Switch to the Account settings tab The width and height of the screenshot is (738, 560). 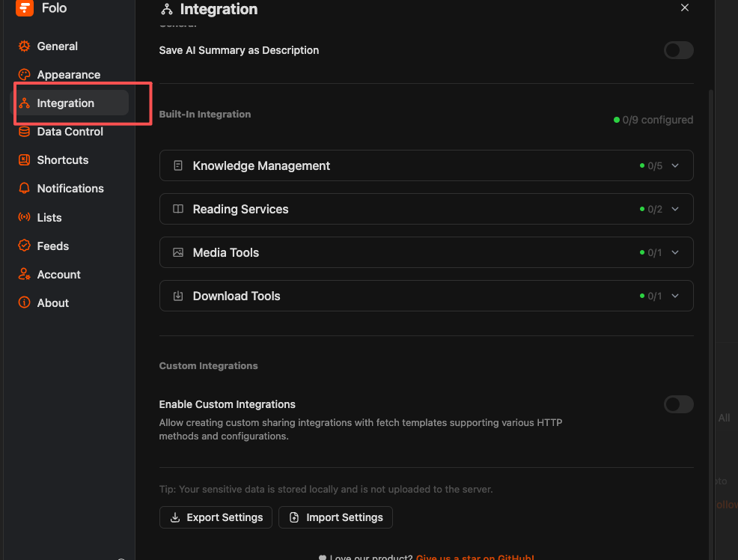click(58, 275)
